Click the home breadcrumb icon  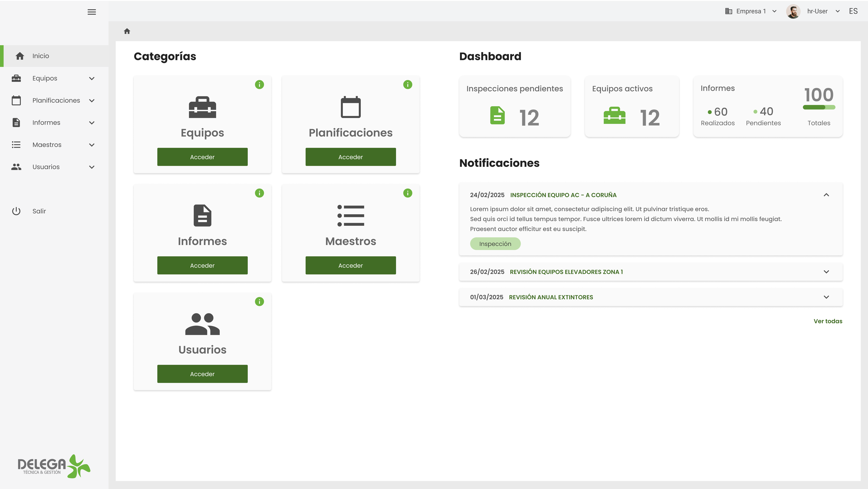point(127,31)
